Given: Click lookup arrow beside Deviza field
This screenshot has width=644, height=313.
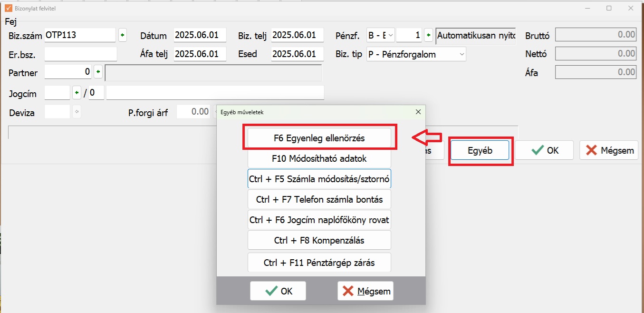Looking at the screenshot, I should (77, 112).
